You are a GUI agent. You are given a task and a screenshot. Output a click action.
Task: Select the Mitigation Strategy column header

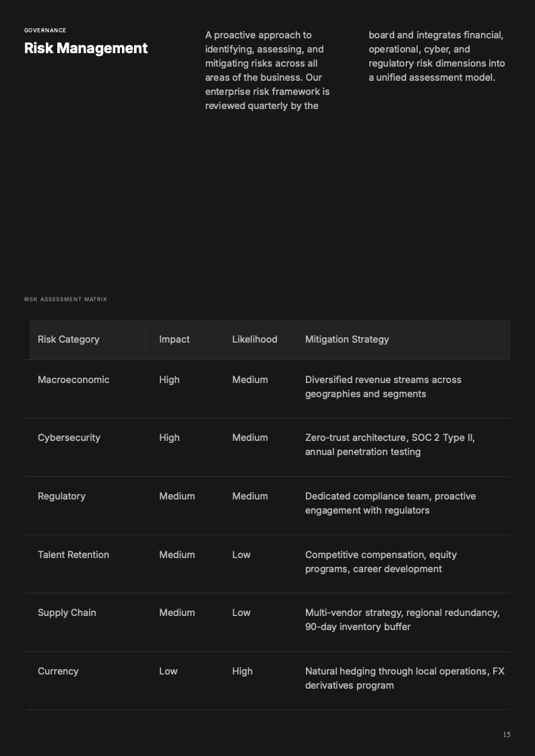347,339
